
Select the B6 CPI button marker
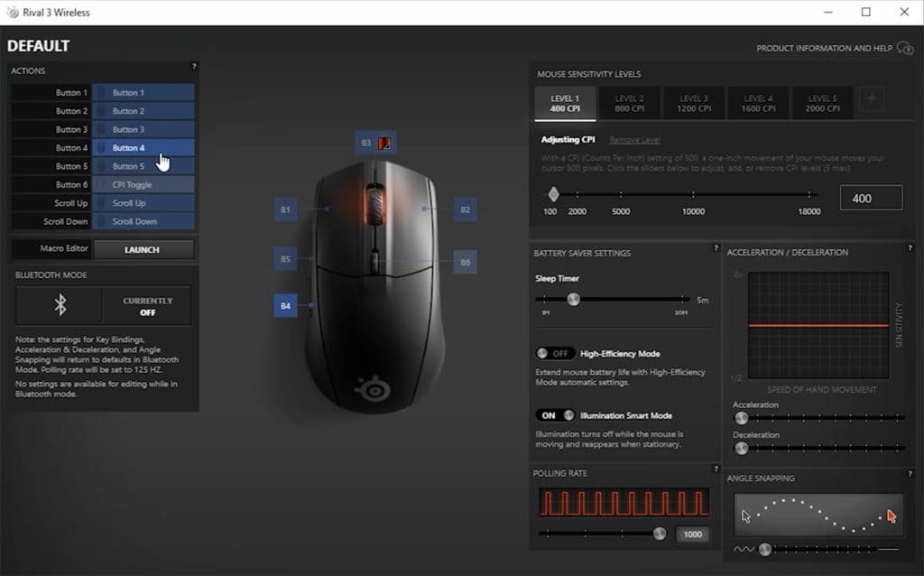point(465,263)
